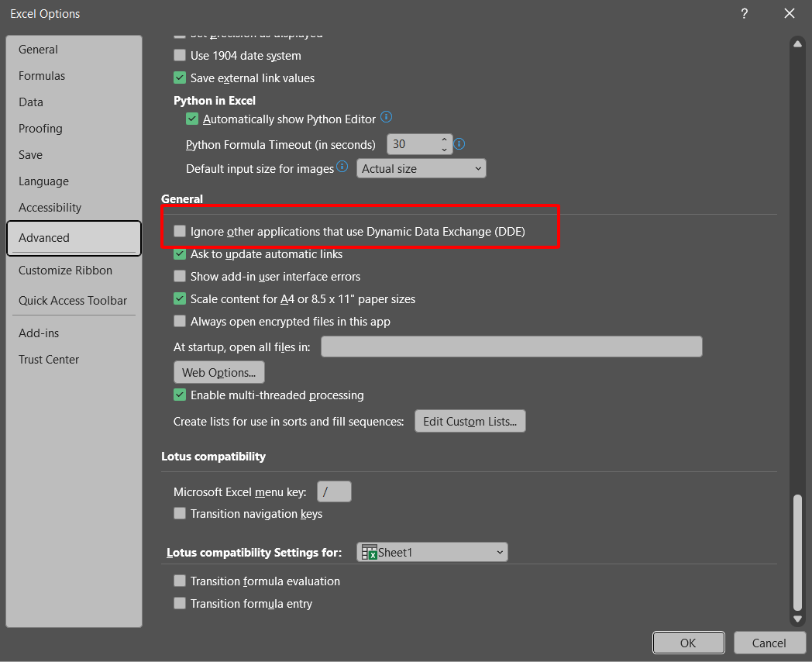Check Transition formula evaluation
812x662 pixels.
(180, 581)
